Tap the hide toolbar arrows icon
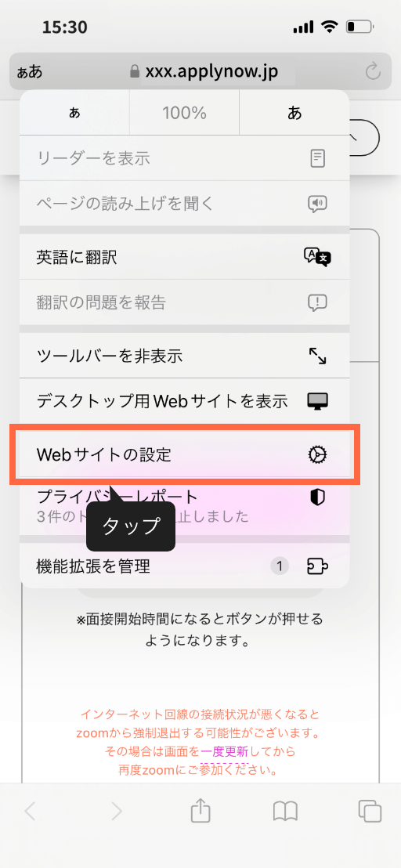 [x=317, y=356]
